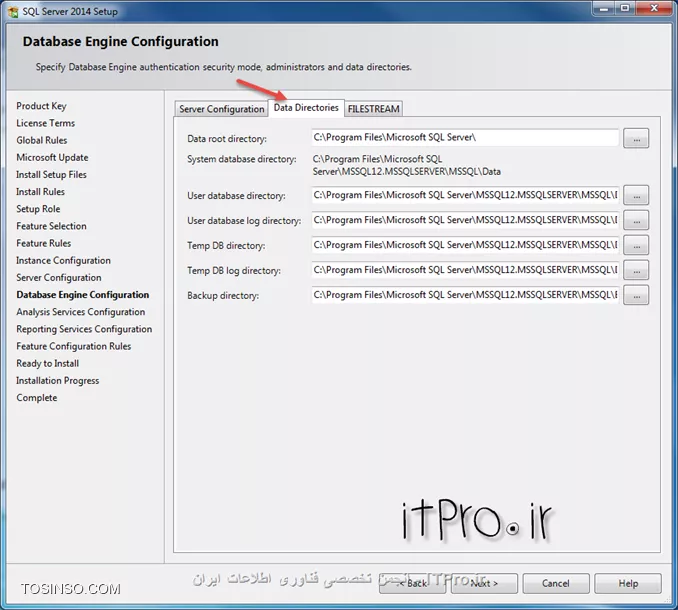The image size is (678, 610).
Task: Select Analysis Services Configuration step
Action: pyautogui.click(x=81, y=312)
